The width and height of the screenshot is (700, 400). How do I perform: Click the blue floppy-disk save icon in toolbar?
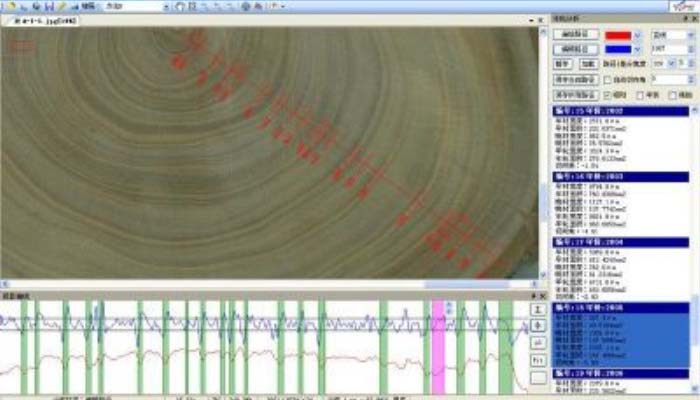pos(48,6)
